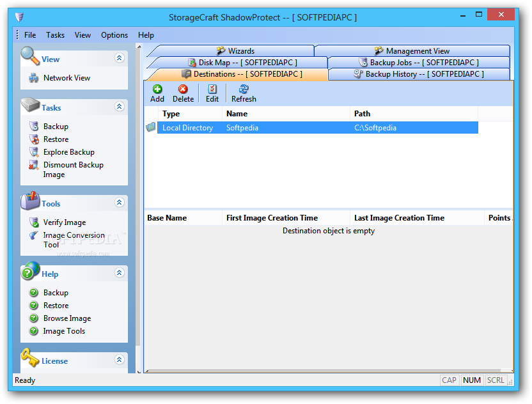
Task: Click the Restore help icon under Help
Action: (x=34, y=306)
